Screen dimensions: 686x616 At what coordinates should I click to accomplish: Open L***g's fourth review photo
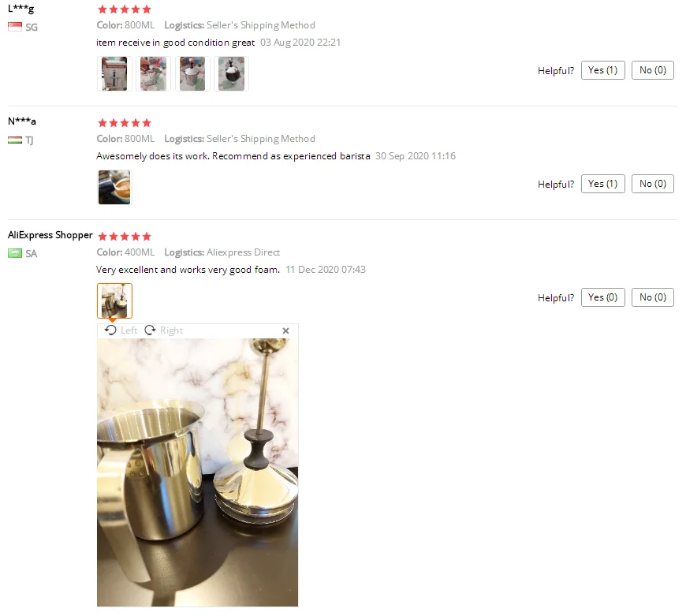(232, 73)
